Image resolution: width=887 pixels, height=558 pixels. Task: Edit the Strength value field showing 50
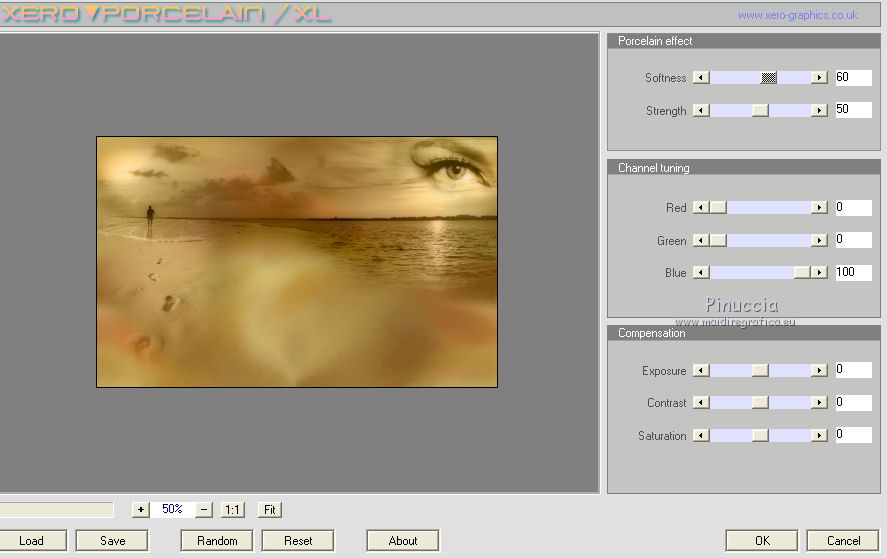tap(853, 109)
